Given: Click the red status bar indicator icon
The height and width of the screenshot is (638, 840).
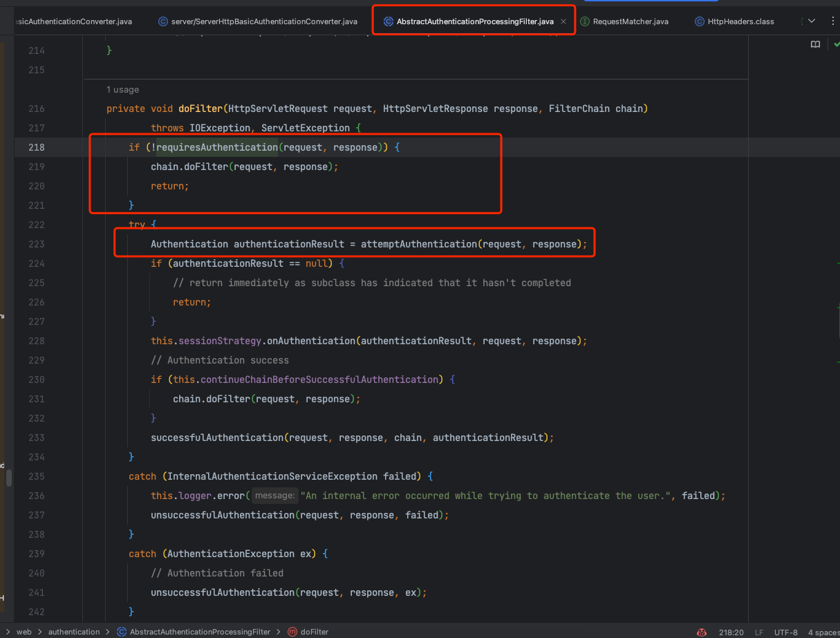Looking at the screenshot, I should (x=702, y=632).
